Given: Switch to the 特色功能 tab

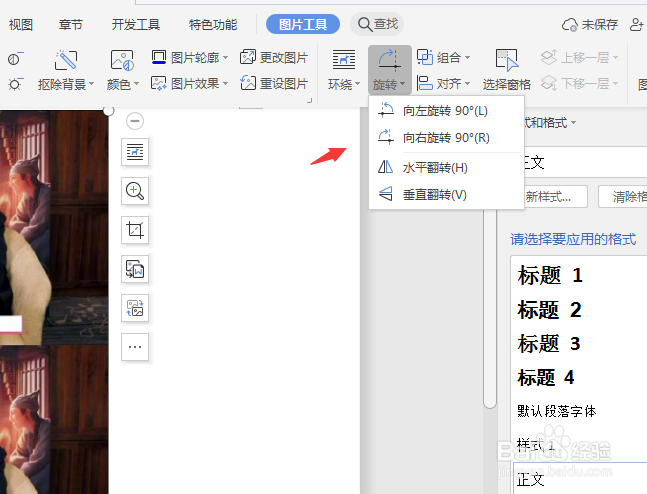Looking at the screenshot, I should (213, 25).
